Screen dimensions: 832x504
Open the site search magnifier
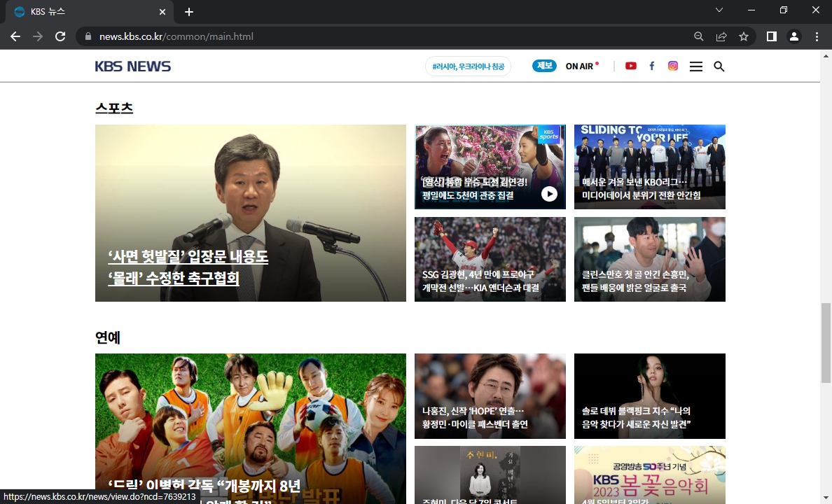pyautogui.click(x=719, y=66)
